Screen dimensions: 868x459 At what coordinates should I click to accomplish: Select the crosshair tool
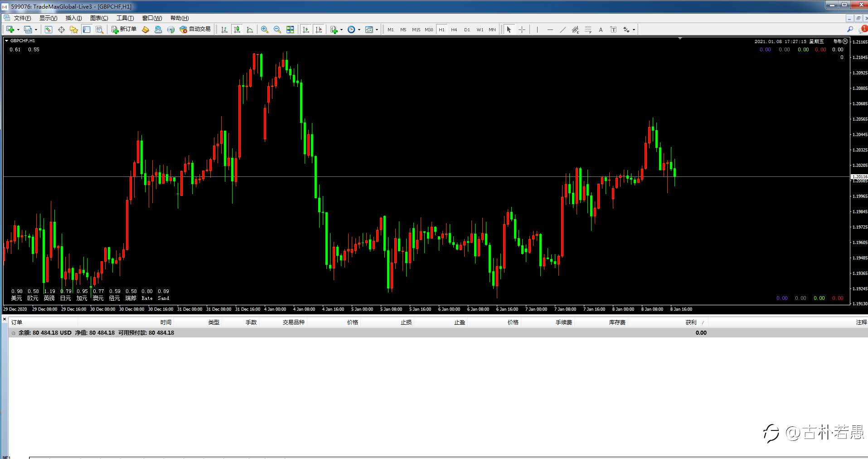coord(522,29)
